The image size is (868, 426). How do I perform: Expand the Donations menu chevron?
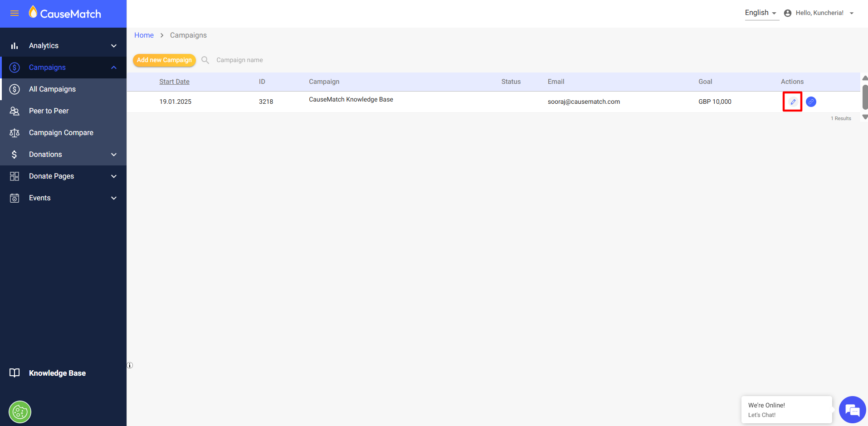point(114,155)
